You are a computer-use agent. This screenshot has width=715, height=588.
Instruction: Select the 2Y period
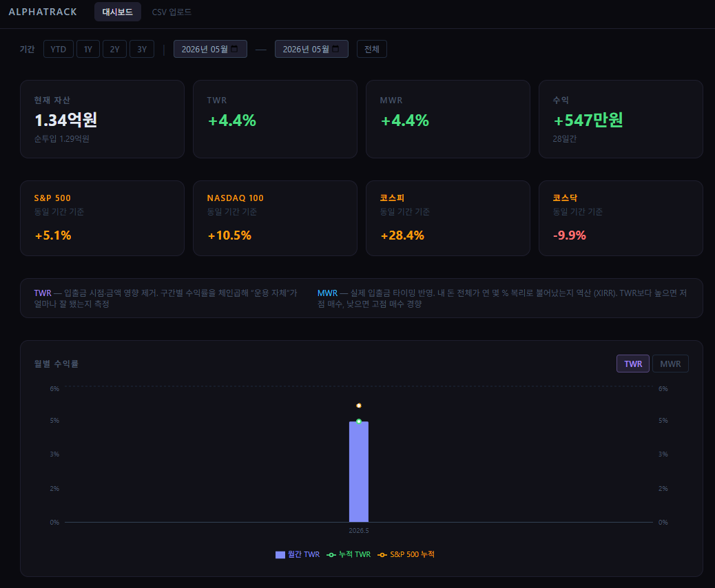point(114,49)
